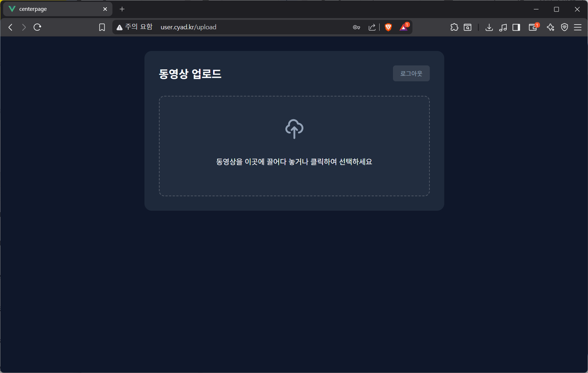Click the drop zone instruction text
This screenshot has width=588, height=373.
[x=294, y=162]
